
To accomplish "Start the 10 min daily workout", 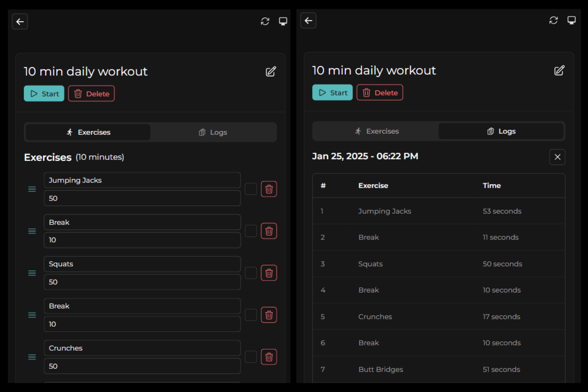I will click(44, 94).
